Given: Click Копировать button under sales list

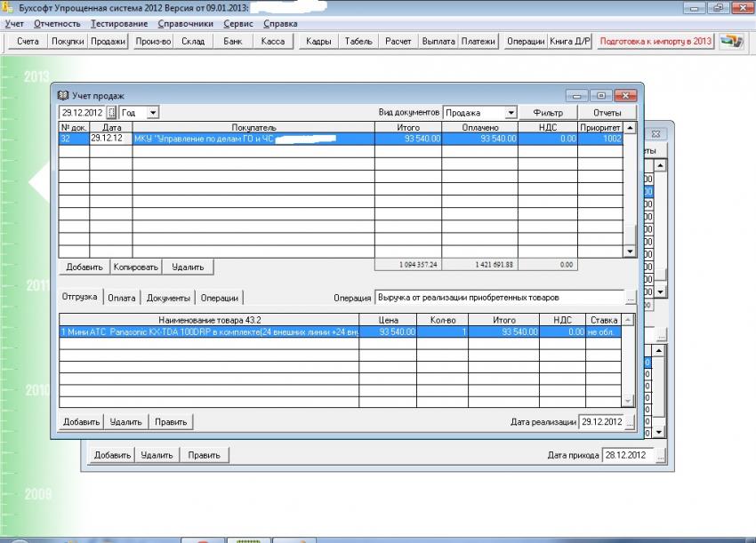Looking at the screenshot, I should pyautogui.click(x=136, y=267).
